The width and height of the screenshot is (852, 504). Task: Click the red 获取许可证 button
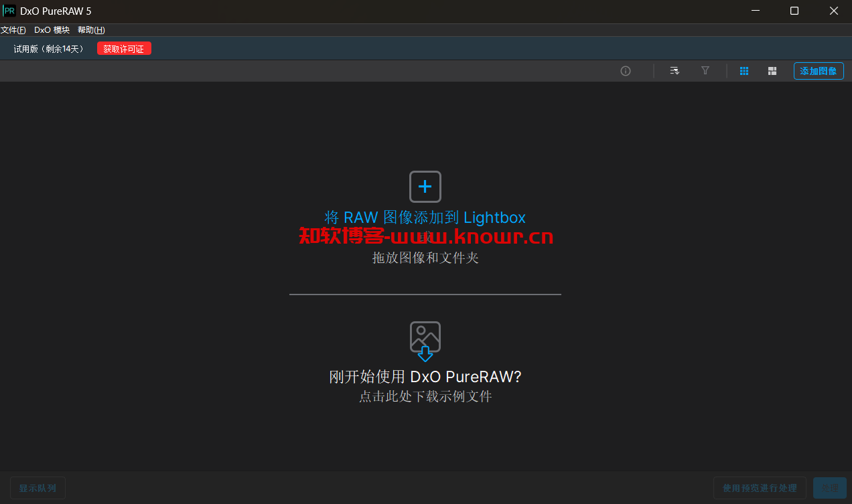pyautogui.click(x=124, y=48)
